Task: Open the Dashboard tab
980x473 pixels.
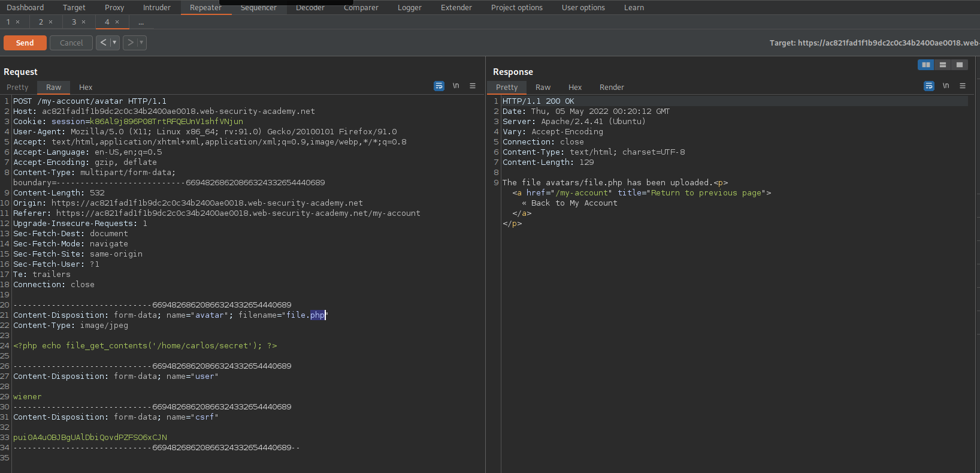Action: tap(25, 8)
